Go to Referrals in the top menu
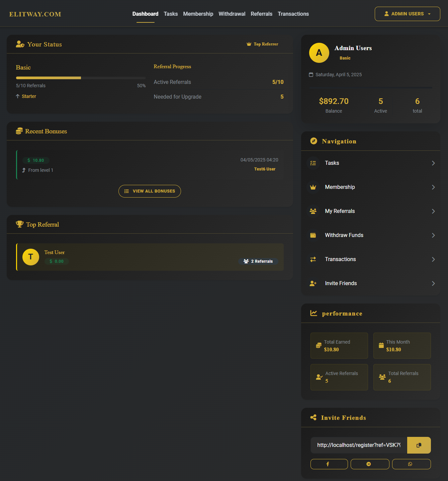Viewport: 448px width, 481px height. click(261, 14)
